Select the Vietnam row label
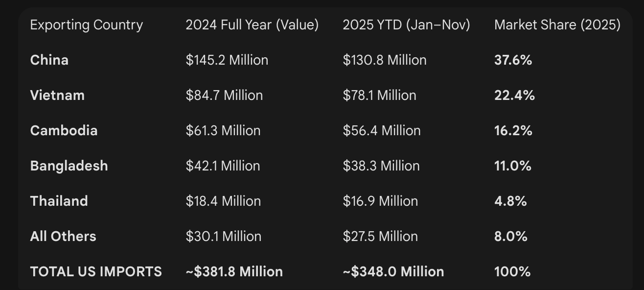The width and height of the screenshot is (644, 290). 57,96
